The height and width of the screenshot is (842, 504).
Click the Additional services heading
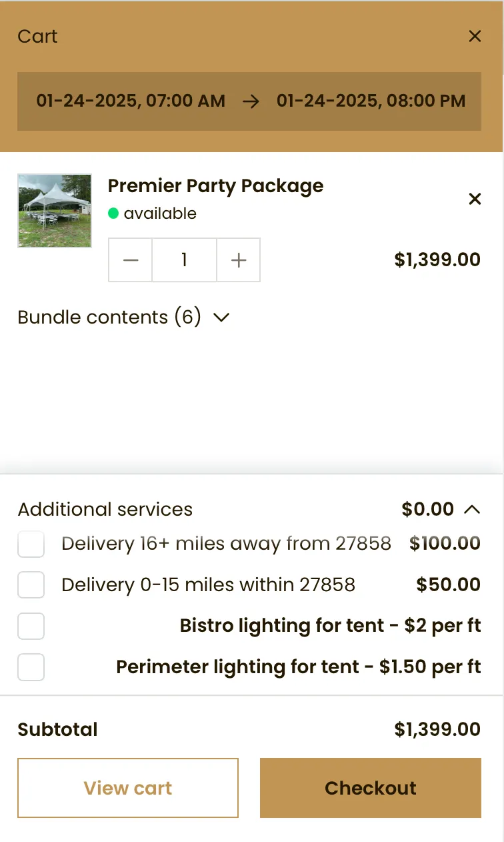[105, 510]
